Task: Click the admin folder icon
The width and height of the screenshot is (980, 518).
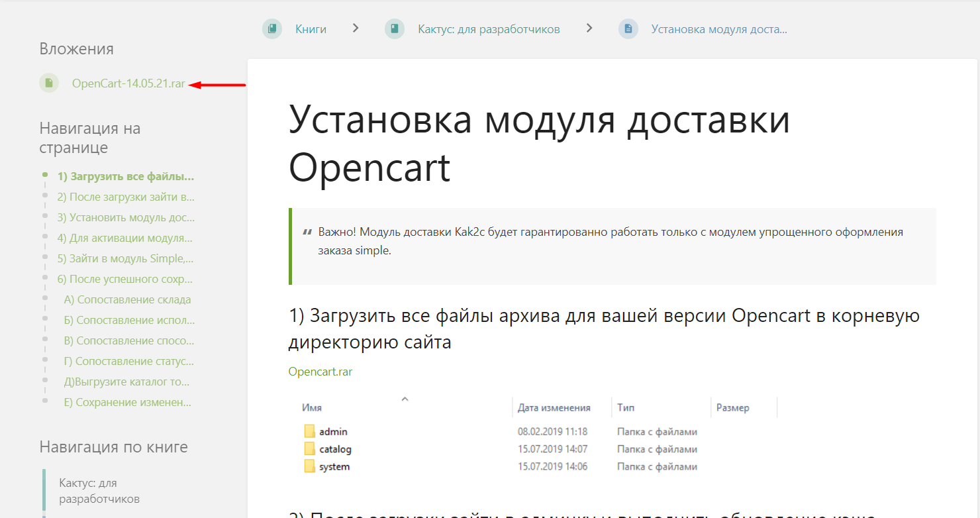Action: click(x=309, y=431)
